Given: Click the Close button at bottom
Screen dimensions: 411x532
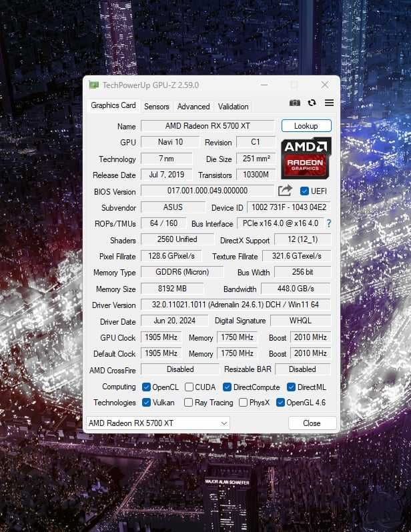Looking at the screenshot, I should coord(312,423).
